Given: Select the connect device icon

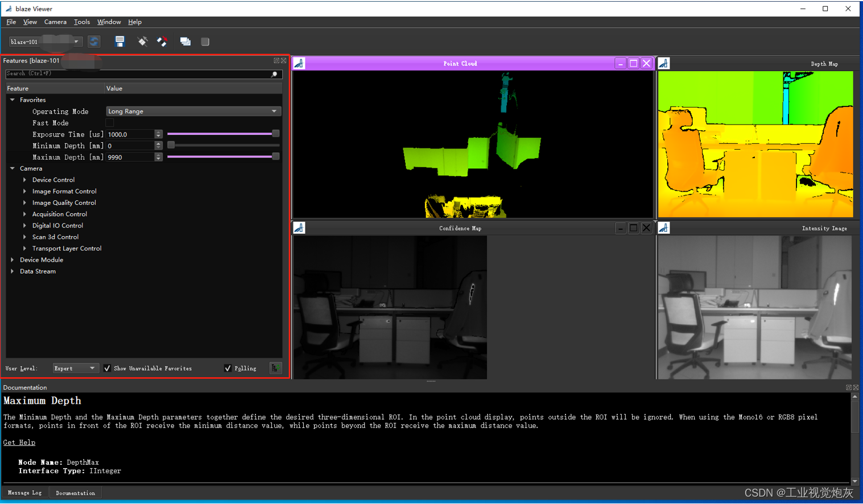Looking at the screenshot, I should point(142,41).
